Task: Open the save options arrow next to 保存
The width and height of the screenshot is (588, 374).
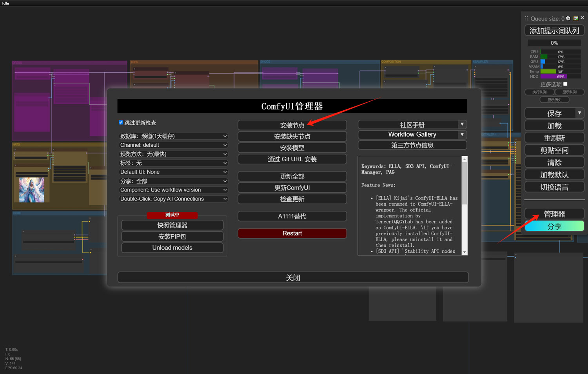Action: 579,113
